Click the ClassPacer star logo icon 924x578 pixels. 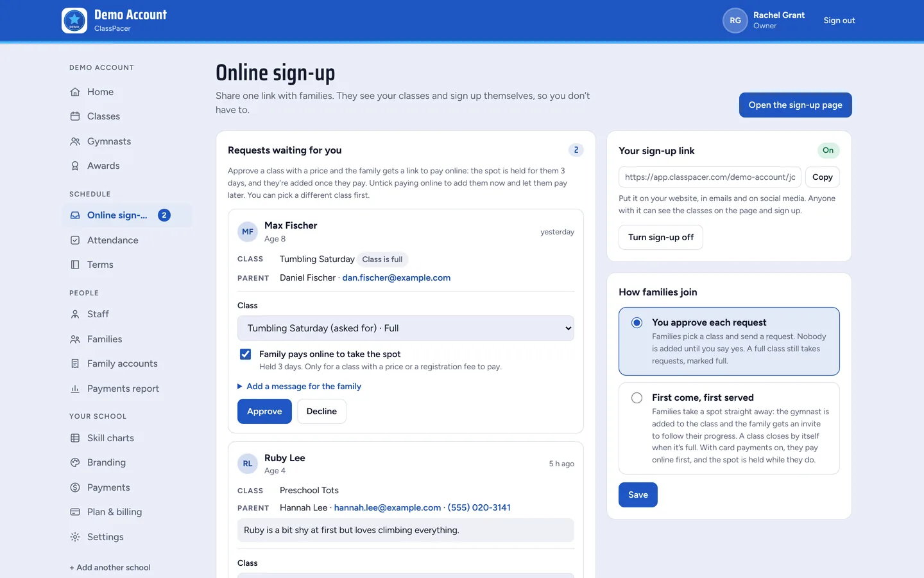74,21
